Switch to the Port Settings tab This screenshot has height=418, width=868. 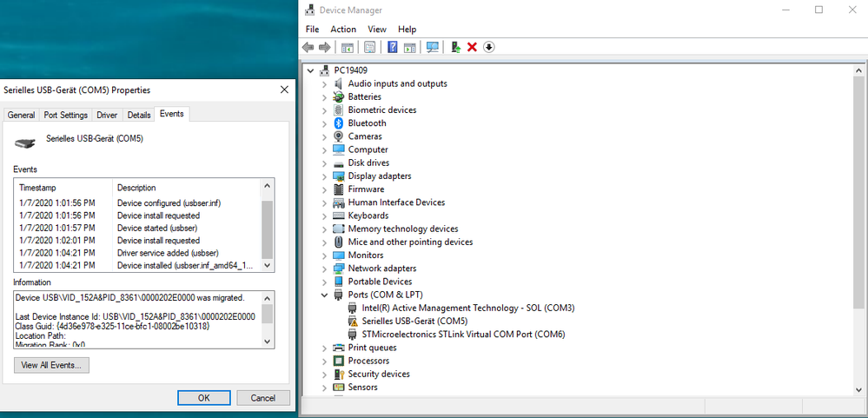[66, 116]
